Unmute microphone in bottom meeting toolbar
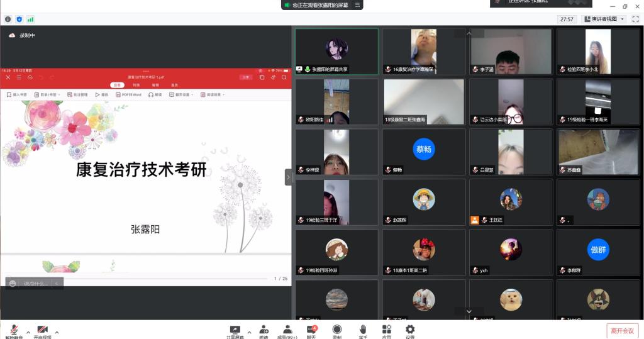 pyautogui.click(x=13, y=330)
